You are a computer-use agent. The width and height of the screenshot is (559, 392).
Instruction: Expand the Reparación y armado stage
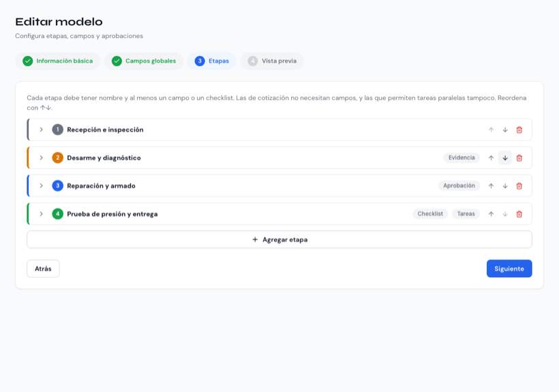(42, 185)
